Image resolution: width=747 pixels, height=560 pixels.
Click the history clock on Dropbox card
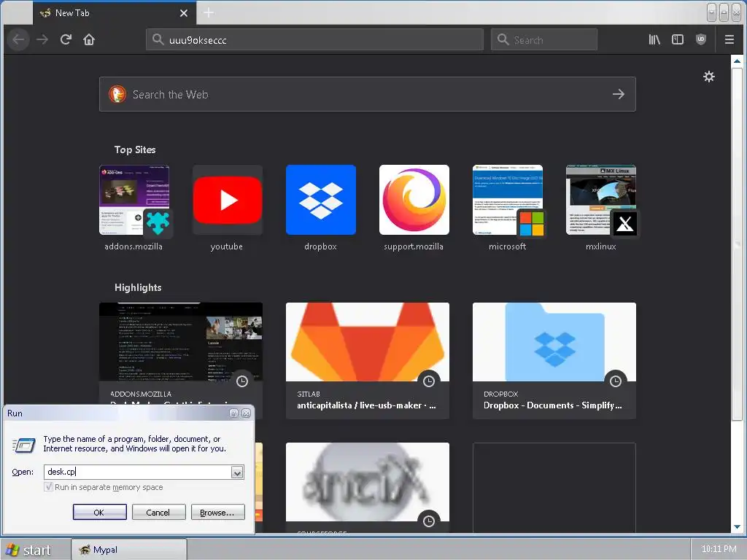tap(616, 381)
